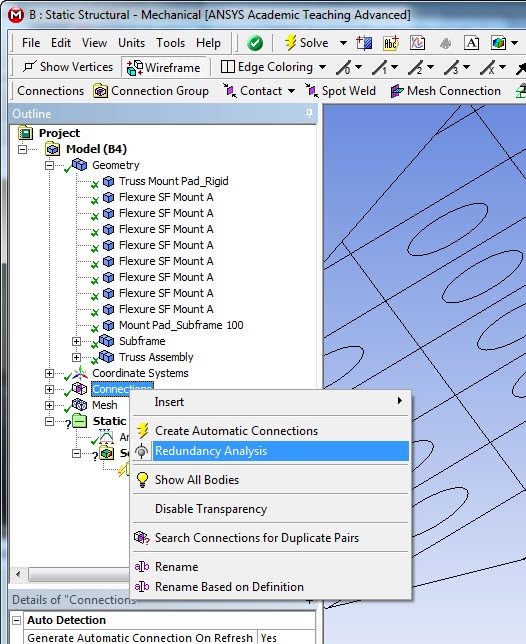Click the Mesh Connection button
Screen dimensions: 526x644
point(446,91)
